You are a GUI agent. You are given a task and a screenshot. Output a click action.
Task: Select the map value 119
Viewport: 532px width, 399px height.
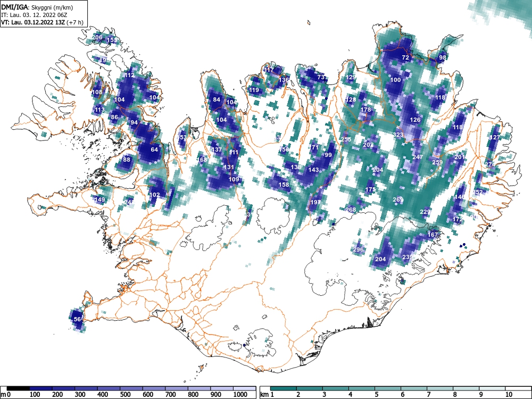coord(254,90)
